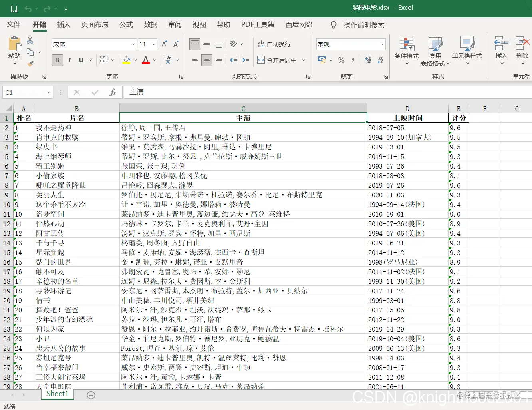The image size is (532, 410).
Task: Click the Comma Style icon
Action: (353, 60)
